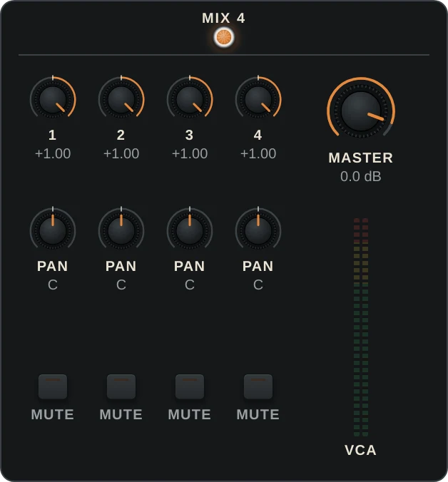Viewport: 448px width, 482px height.
Task: Click the PAN knob for channel 4
Action: pos(258,230)
